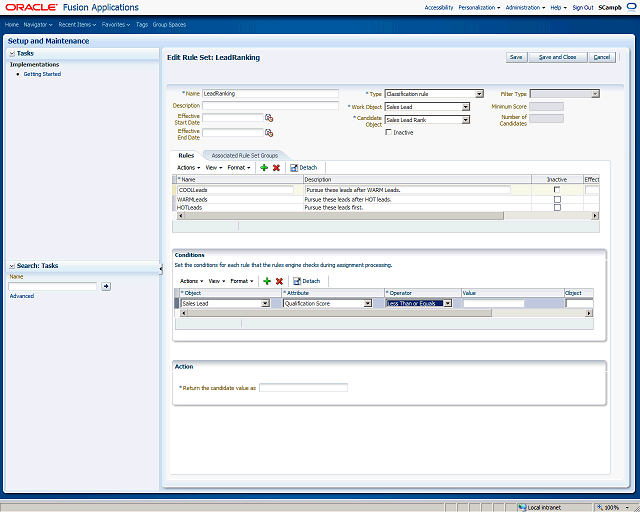This screenshot has height=512, width=640.
Task: Open the Navigator menu
Action: pyautogui.click(x=38, y=24)
